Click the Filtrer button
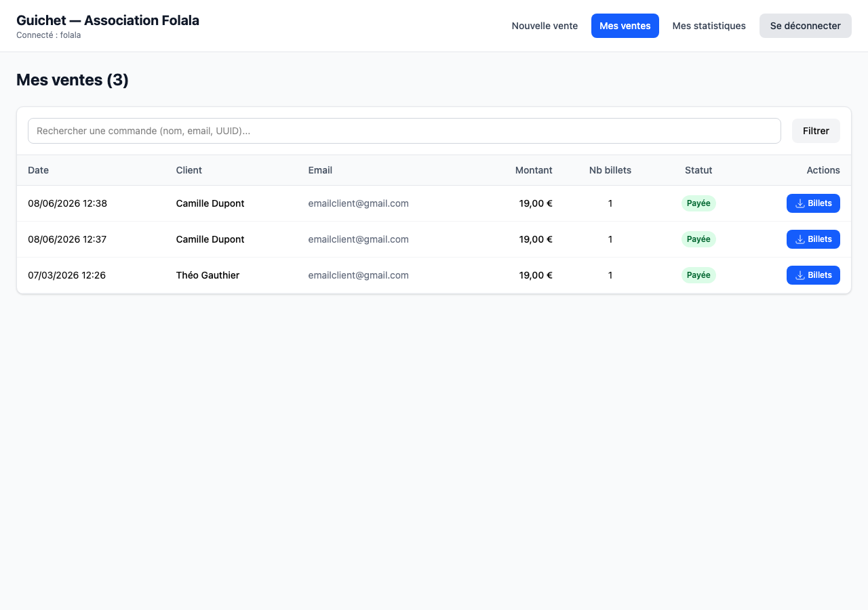 816,131
